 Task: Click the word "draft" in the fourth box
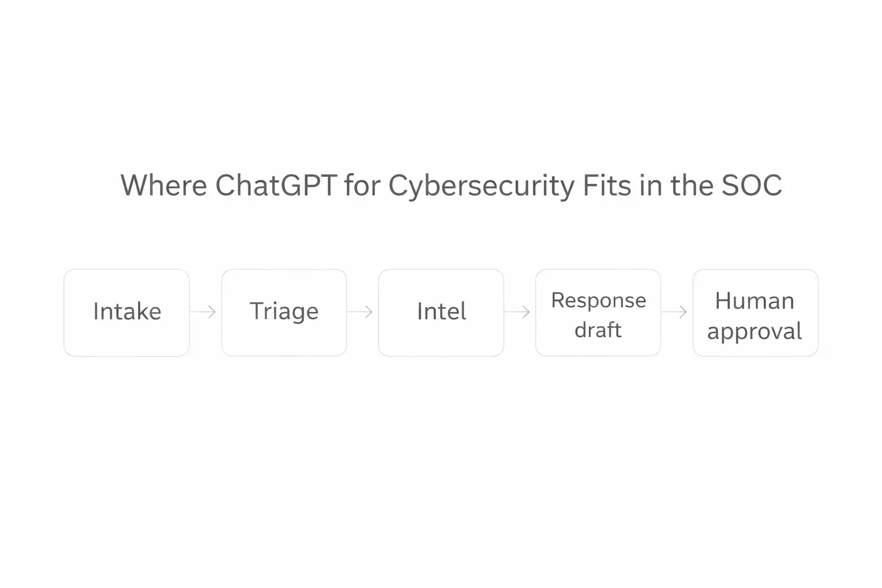click(x=598, y=330)
